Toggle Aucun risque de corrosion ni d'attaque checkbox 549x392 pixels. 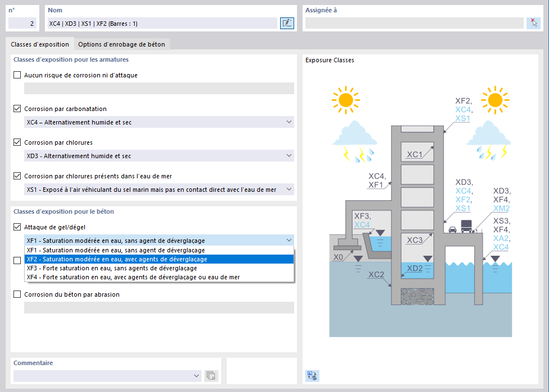tap(17, 75)
